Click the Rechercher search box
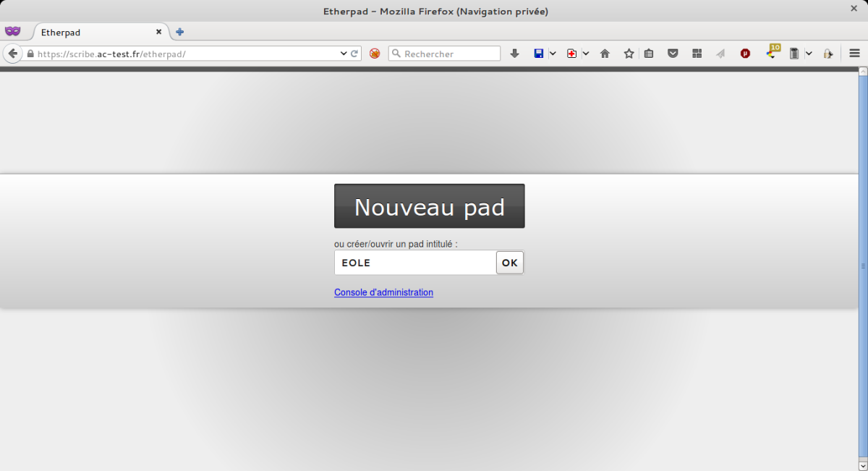 [x=444, y=54]
